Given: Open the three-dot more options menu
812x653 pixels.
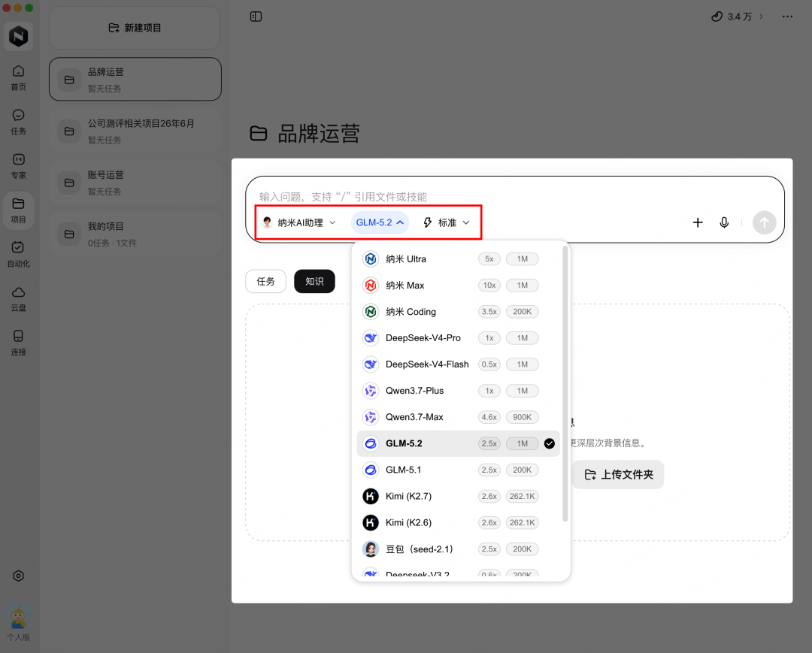Looking at the screenshot, I should click(787, 17).
